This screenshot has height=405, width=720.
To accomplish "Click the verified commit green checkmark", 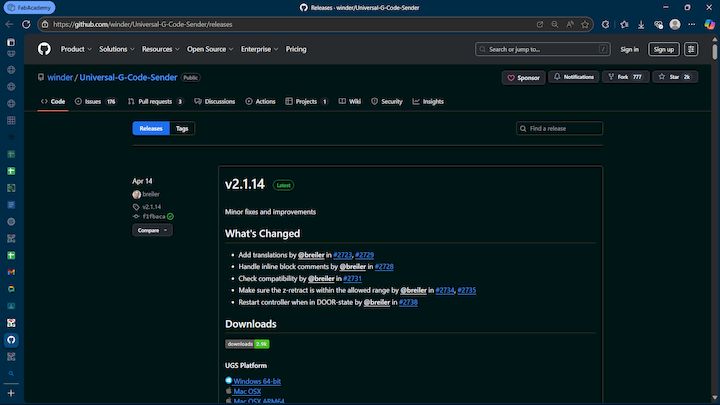I will click(170, 216).
